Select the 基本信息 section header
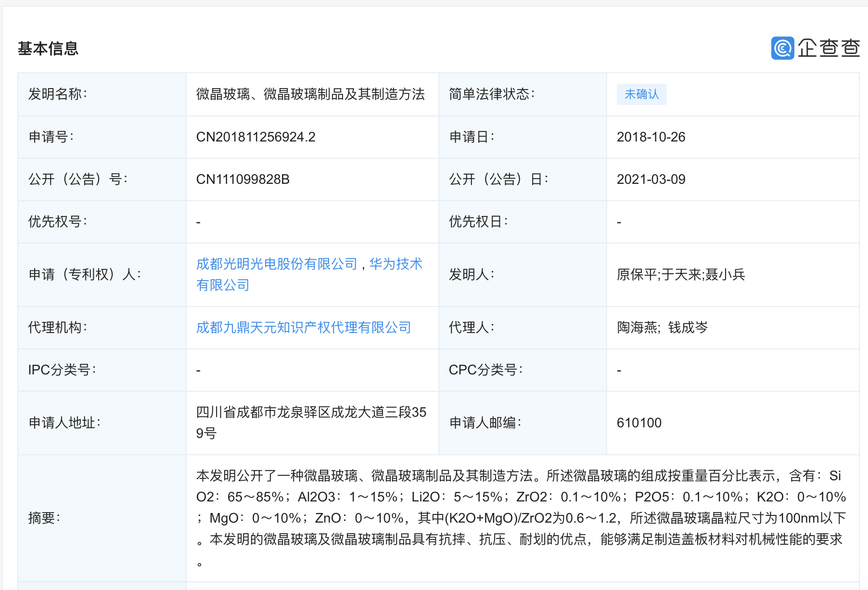The width and height of the screenshot is (868, 590). (x=48, y=49)
